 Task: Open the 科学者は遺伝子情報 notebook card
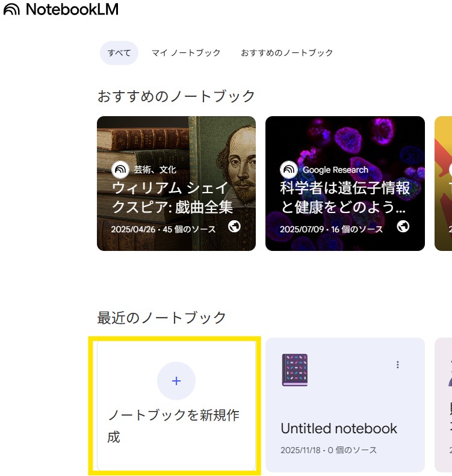(x=345, y=144)
